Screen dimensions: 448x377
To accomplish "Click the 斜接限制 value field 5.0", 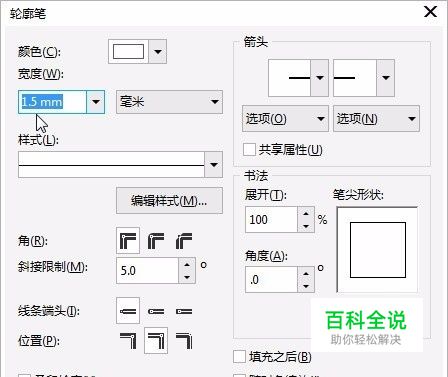I will 147,271.
